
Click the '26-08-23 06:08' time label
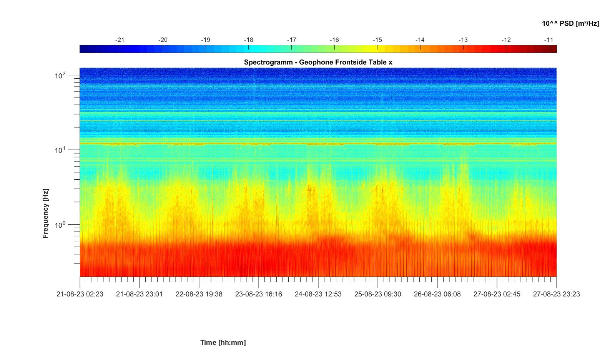tap(437, 294)
